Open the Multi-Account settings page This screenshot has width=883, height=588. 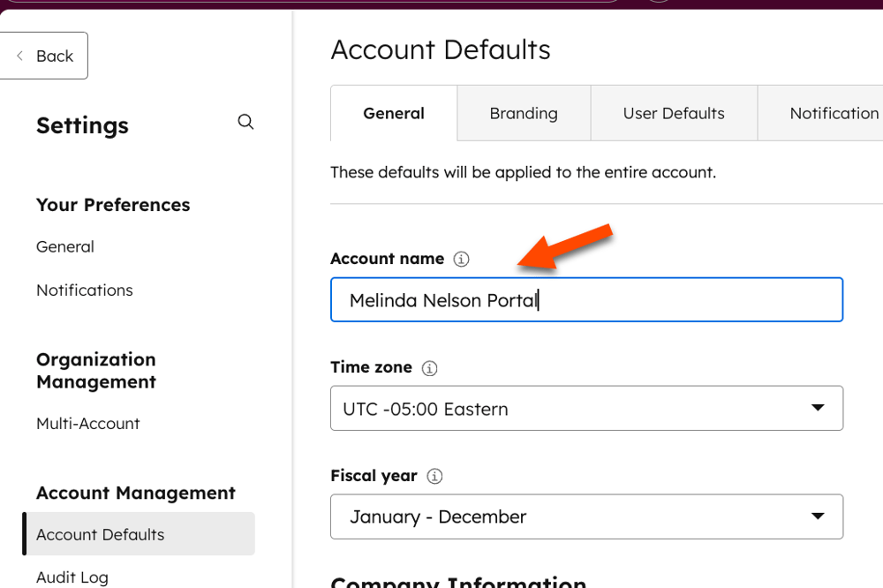pyautogui.click(x=87, y=423)
